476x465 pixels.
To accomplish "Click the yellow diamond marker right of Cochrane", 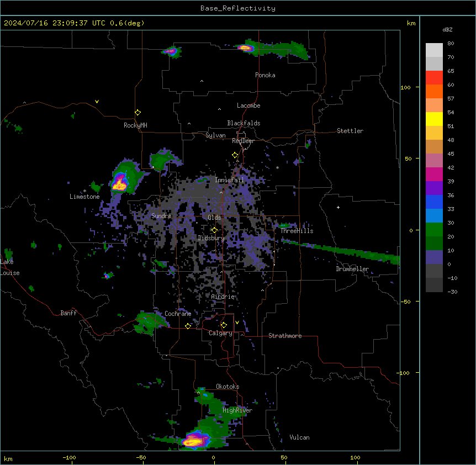I will click(x=188, y=326).
